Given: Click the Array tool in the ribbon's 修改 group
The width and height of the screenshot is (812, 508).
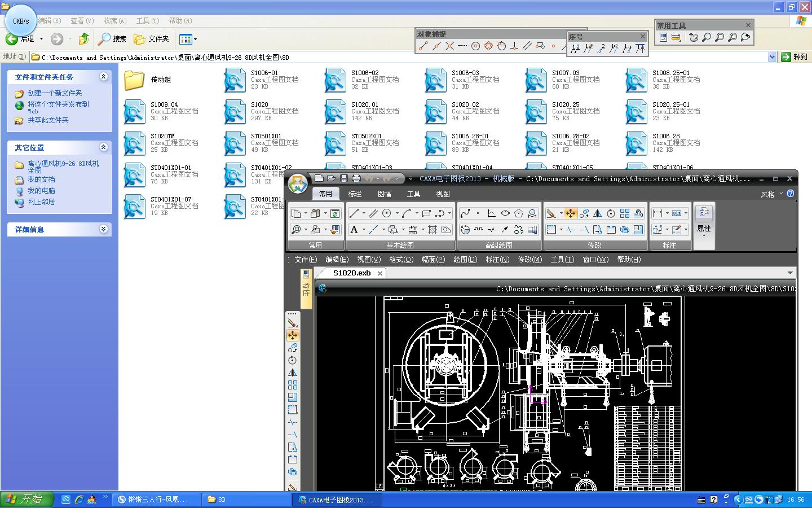Looking at the screenshot, I should click(625, 213).
